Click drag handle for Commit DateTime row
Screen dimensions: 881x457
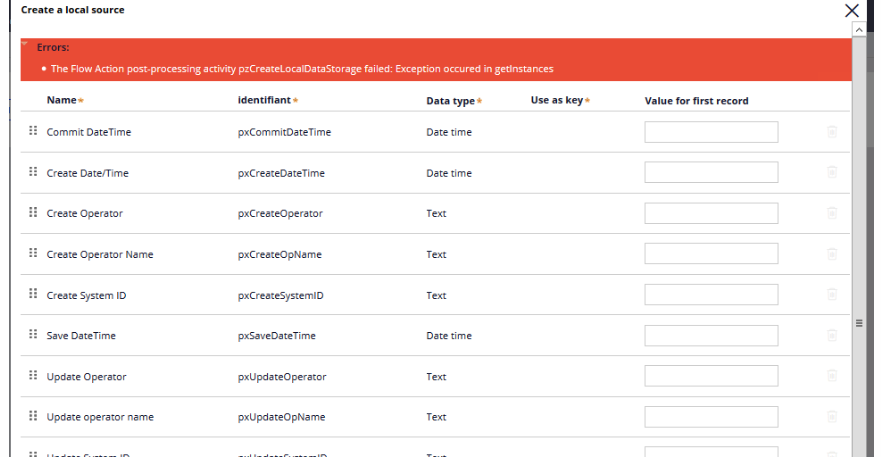33,130
